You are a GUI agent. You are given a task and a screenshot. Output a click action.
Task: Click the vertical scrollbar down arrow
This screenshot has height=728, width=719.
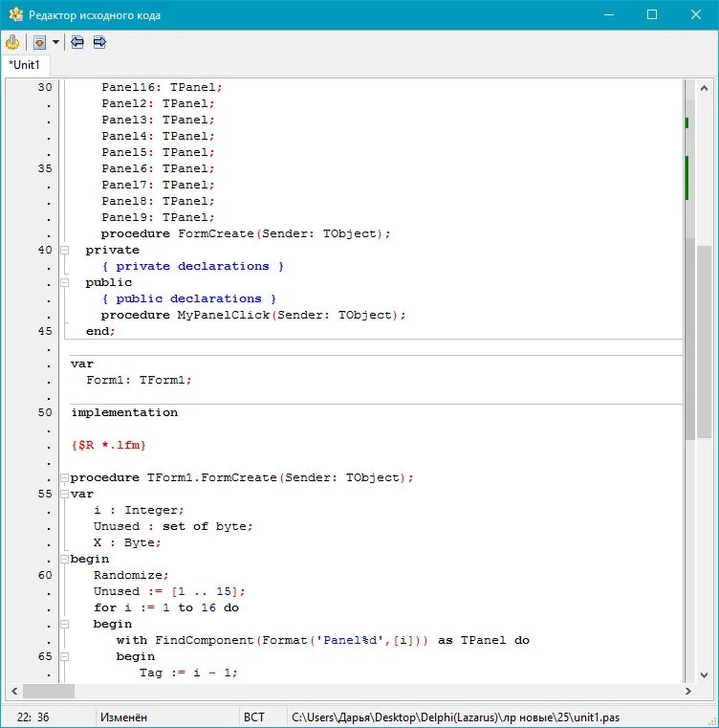pos(704,674)
